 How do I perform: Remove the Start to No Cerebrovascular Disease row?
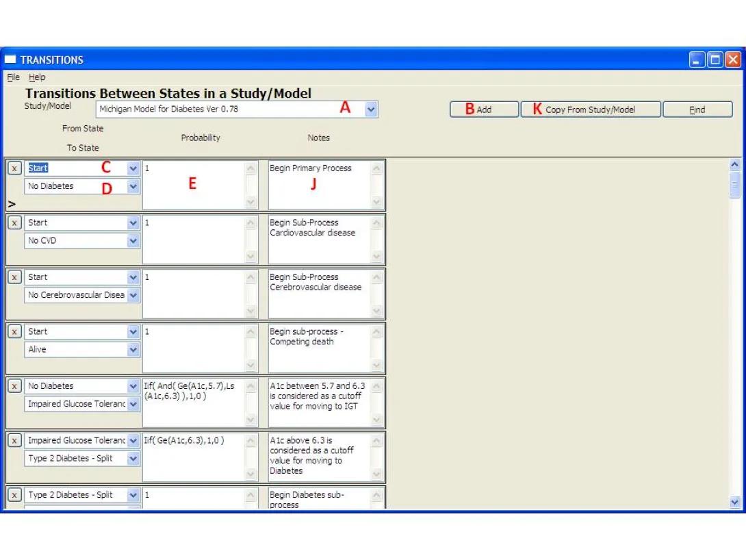[14, 277]
